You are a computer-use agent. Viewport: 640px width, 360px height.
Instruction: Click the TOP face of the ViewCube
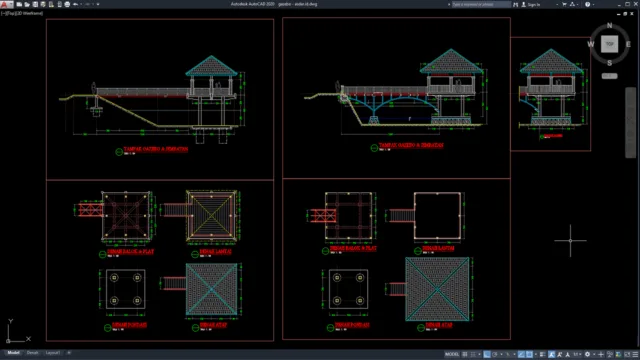point(609,44)
